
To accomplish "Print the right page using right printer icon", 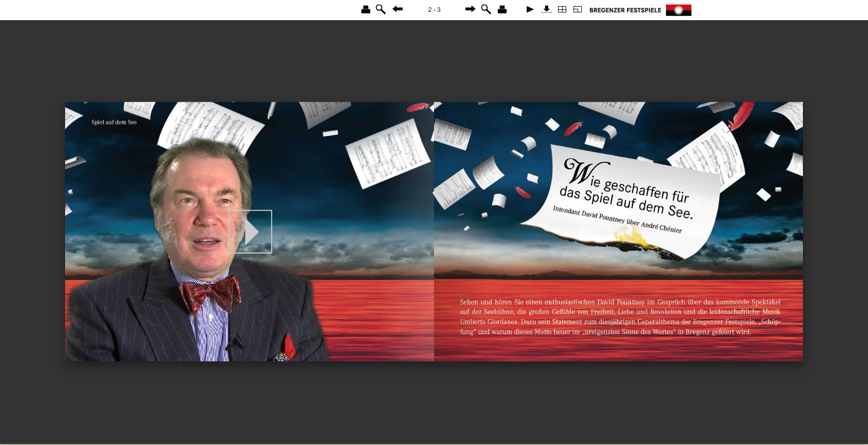I will (502, 9).
